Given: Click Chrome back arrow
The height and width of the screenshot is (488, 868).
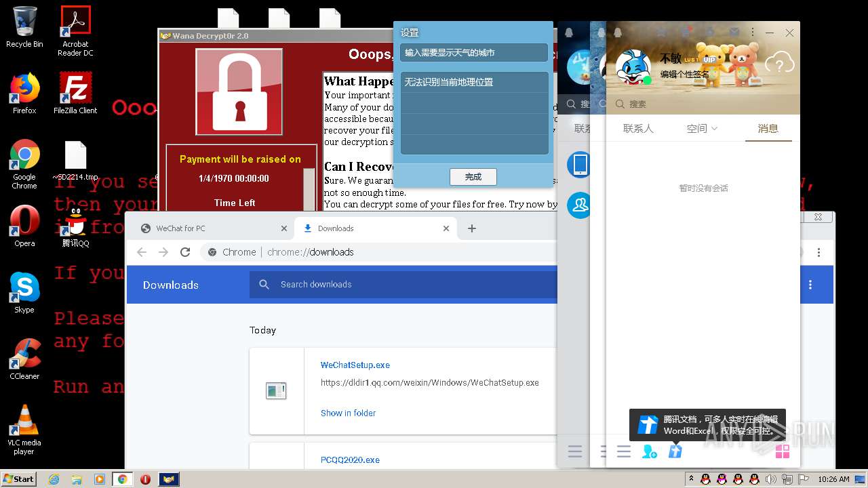Looking at the screenshot, I should (x=142, y=252).
